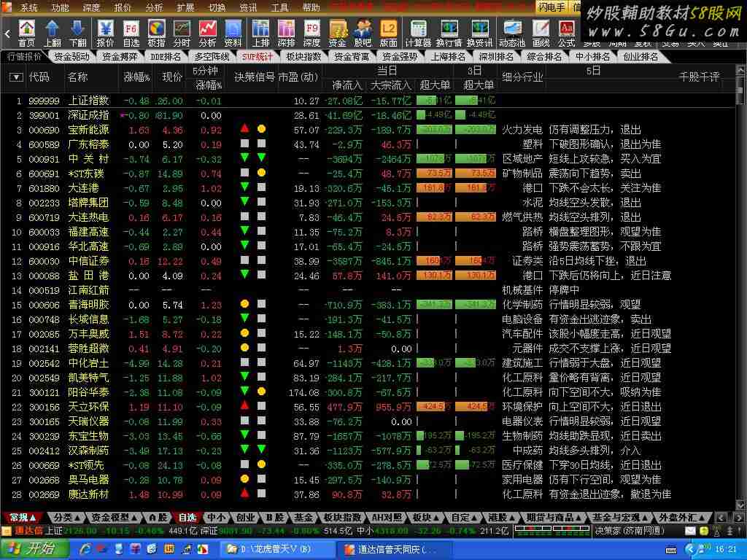Screen dimensions: 747x560
Task: Show the 分时 intraday chart icon
Action: [x=182, y=34]
